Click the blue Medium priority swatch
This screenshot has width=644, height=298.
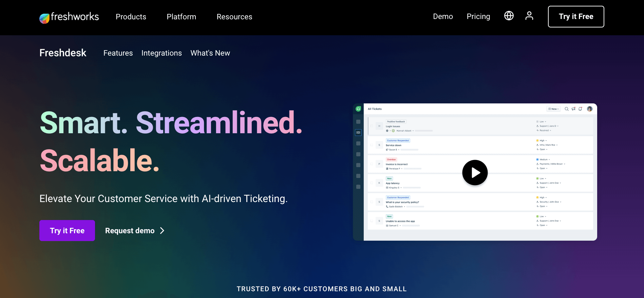(x=537, y=159)
